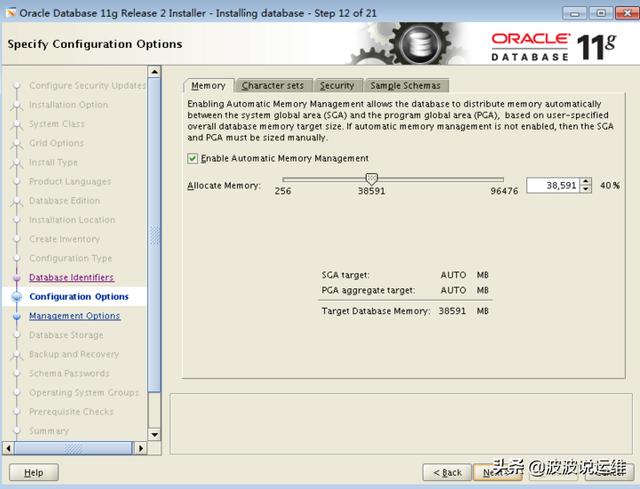Viewport: 640px width, 489px height.
Task: Click the System Class step text
Action: click(57, 124)
